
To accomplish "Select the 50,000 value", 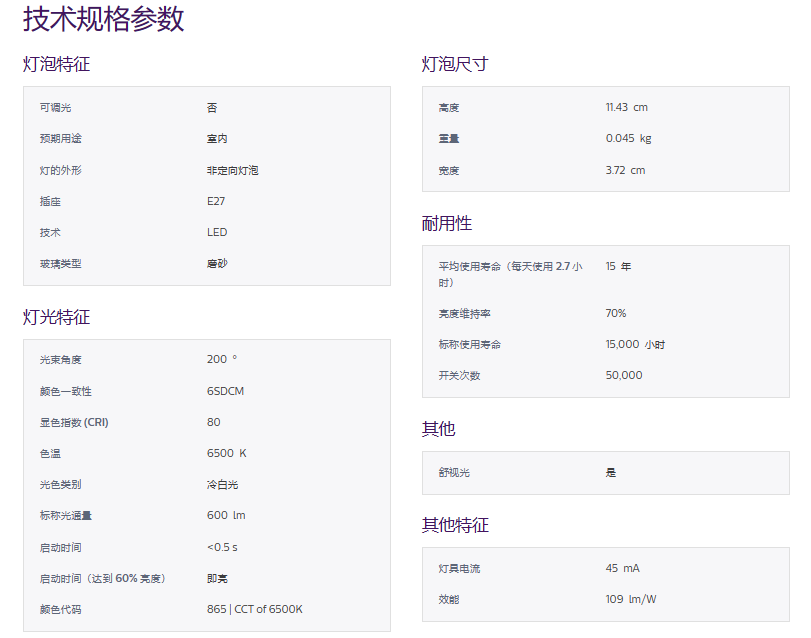I will [x=624, y=375].
